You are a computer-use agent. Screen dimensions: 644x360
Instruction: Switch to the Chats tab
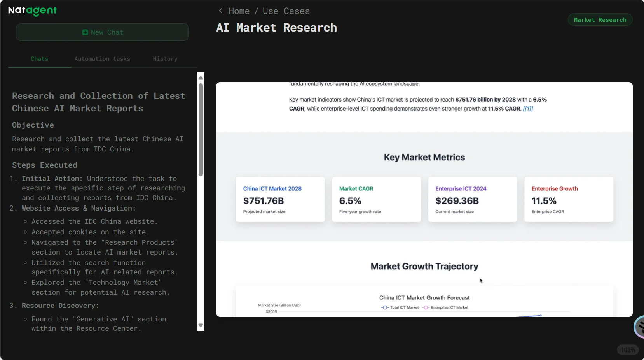pos(40,59)
